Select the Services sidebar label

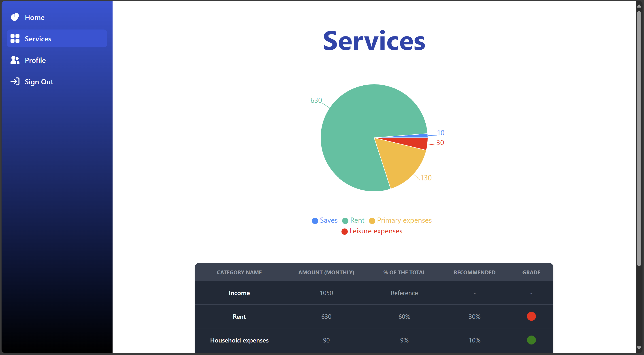38,39
